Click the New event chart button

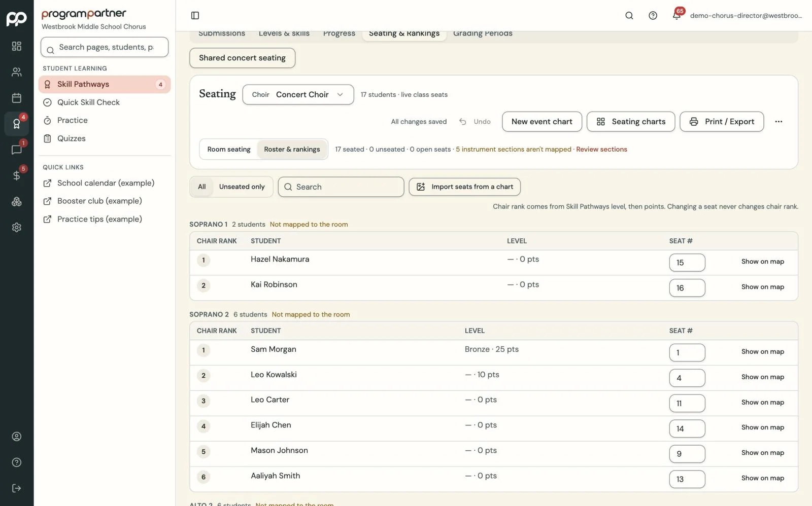click(542, 122)
